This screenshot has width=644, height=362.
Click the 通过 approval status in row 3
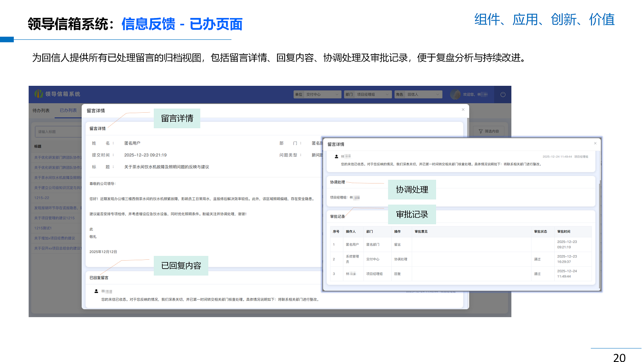coord(537,274)
